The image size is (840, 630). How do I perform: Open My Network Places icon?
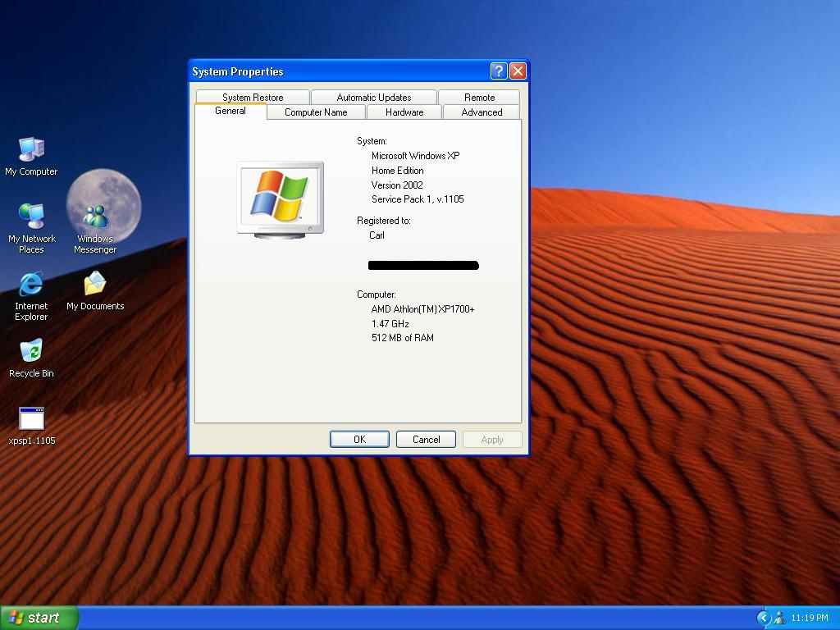click(31, 228)
